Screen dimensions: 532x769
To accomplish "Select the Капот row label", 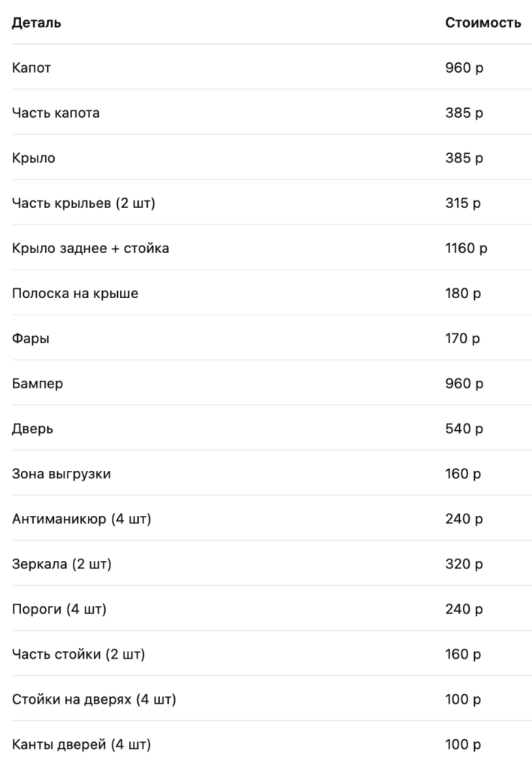I will pyautogui.click(x=32, y=68).
